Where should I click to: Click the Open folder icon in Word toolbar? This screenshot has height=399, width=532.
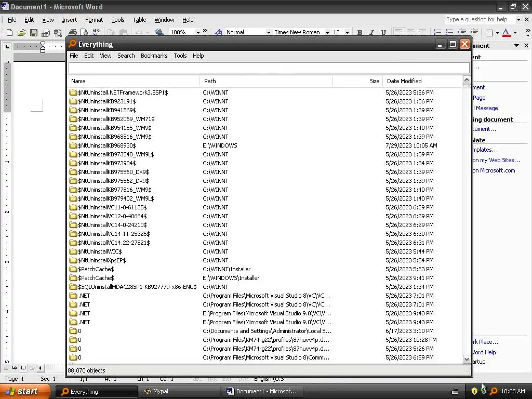click(x=21, y=32)
